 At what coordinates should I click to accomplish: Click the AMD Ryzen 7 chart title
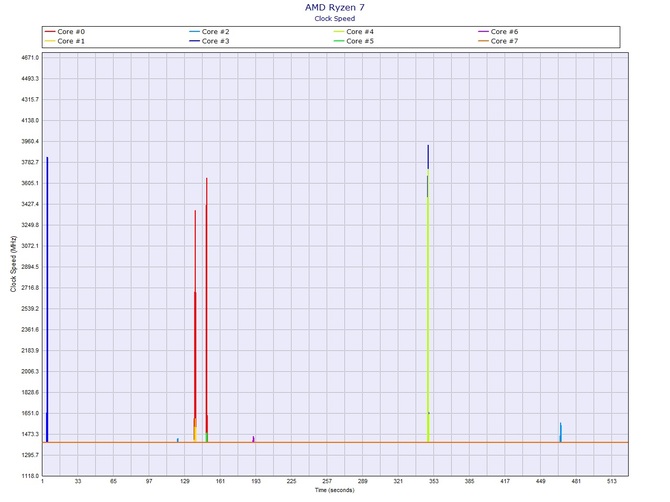(x=335, y=7)
